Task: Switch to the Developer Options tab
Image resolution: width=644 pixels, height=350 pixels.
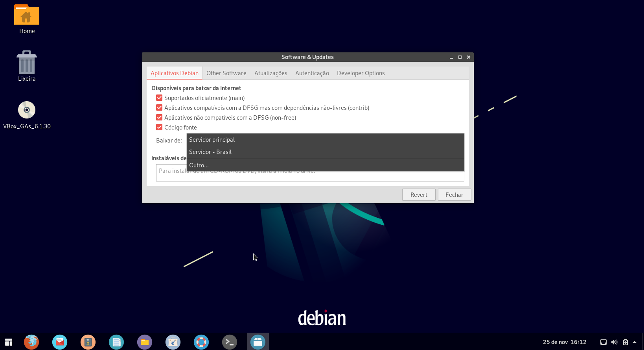Action: (x=361, y=73)
